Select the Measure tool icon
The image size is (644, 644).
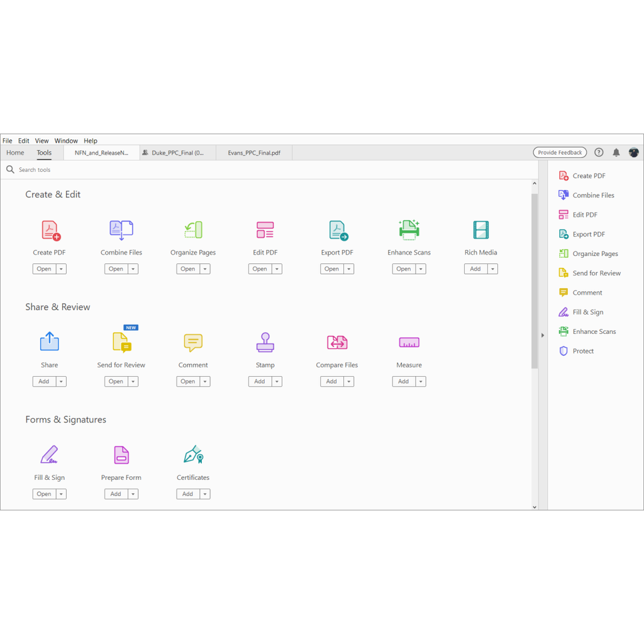point(409,343)
